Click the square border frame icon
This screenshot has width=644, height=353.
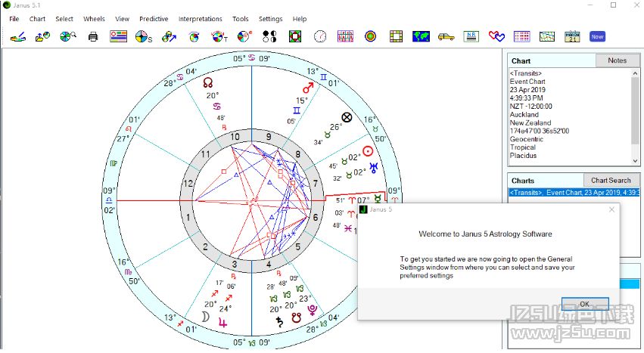click(x=396, y=36)
